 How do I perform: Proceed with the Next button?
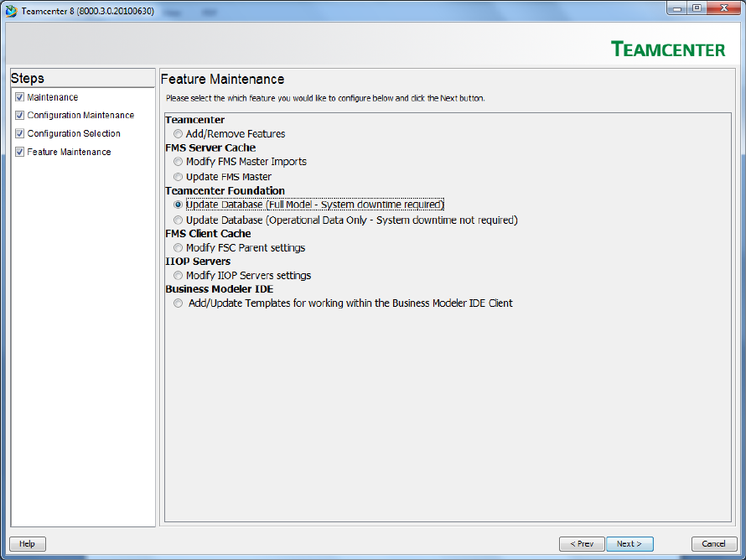629,544
